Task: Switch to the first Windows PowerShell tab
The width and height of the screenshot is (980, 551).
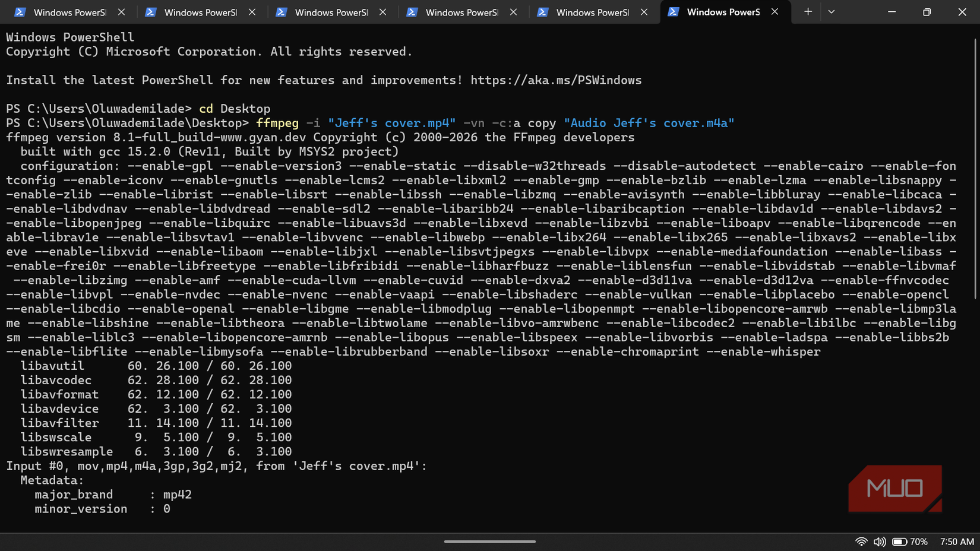Action: click(68, 12)
